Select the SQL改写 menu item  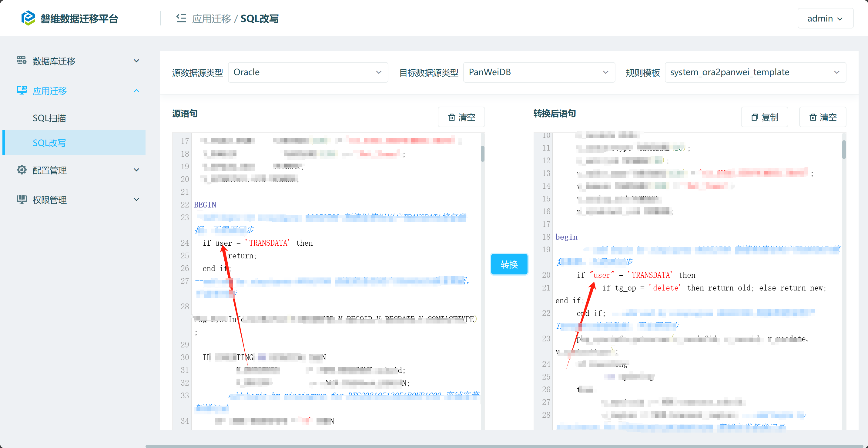point(49,143)
